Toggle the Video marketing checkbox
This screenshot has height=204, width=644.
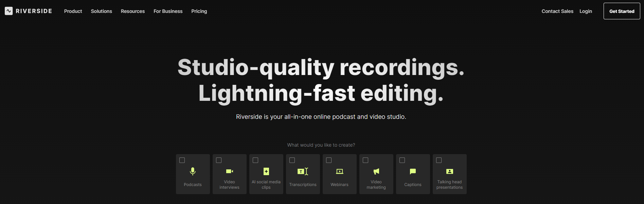(x=365, y=160)
